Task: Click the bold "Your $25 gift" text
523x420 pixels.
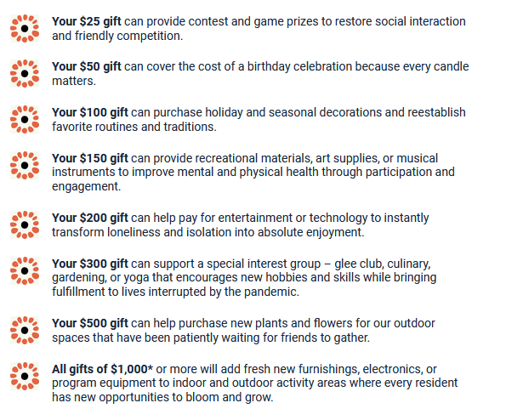Action: point(87,21)
